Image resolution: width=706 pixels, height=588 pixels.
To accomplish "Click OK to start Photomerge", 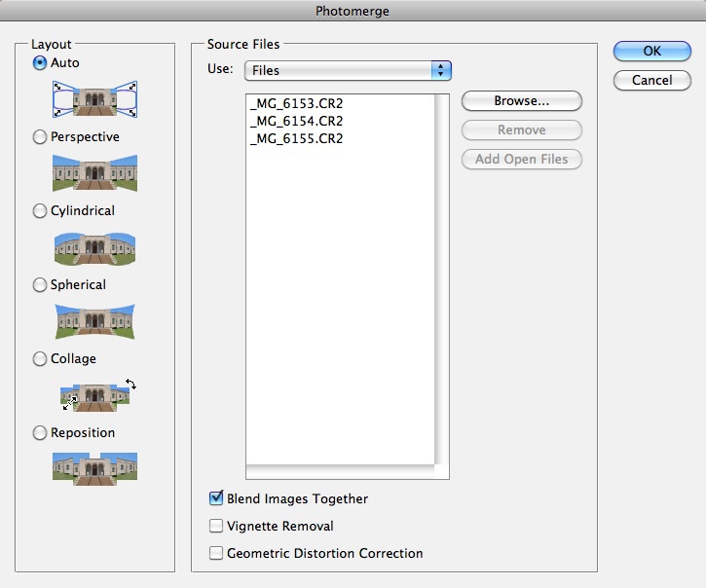I will tap(651, 52).
